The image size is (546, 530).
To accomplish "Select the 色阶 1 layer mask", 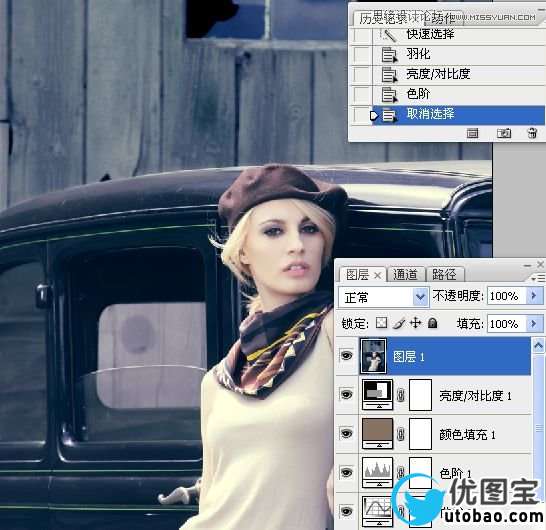I will click(420, 473).
